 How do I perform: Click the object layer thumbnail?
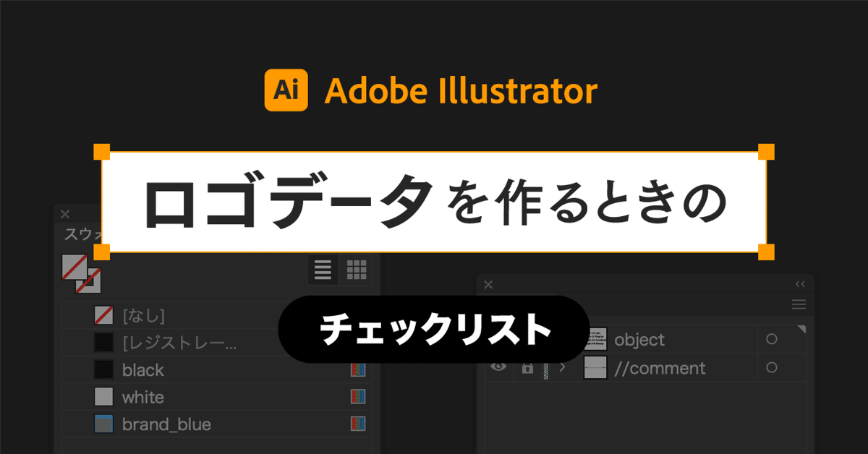pos(596,338)
